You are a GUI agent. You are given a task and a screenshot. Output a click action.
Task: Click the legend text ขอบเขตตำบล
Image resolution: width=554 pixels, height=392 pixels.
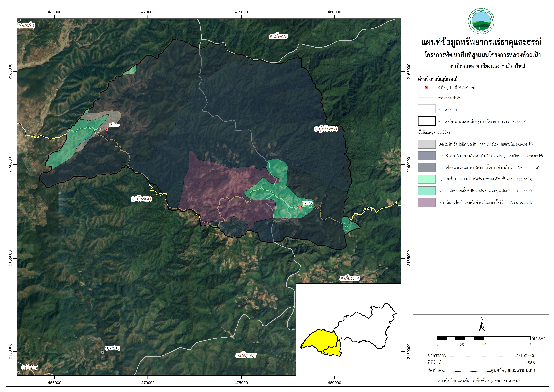[448, 110]
